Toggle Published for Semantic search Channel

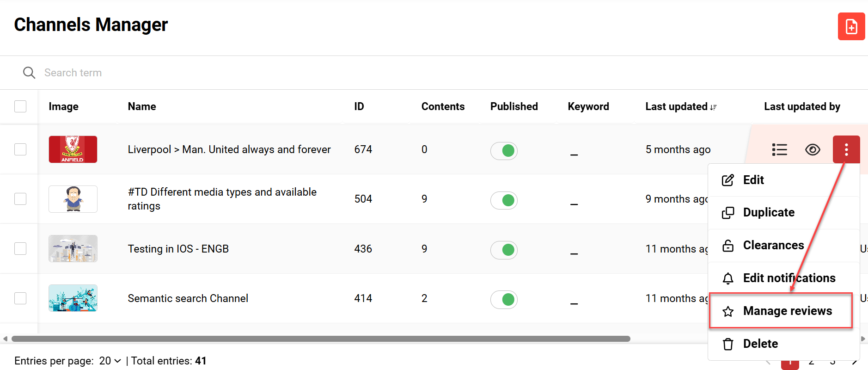[504, 299]
